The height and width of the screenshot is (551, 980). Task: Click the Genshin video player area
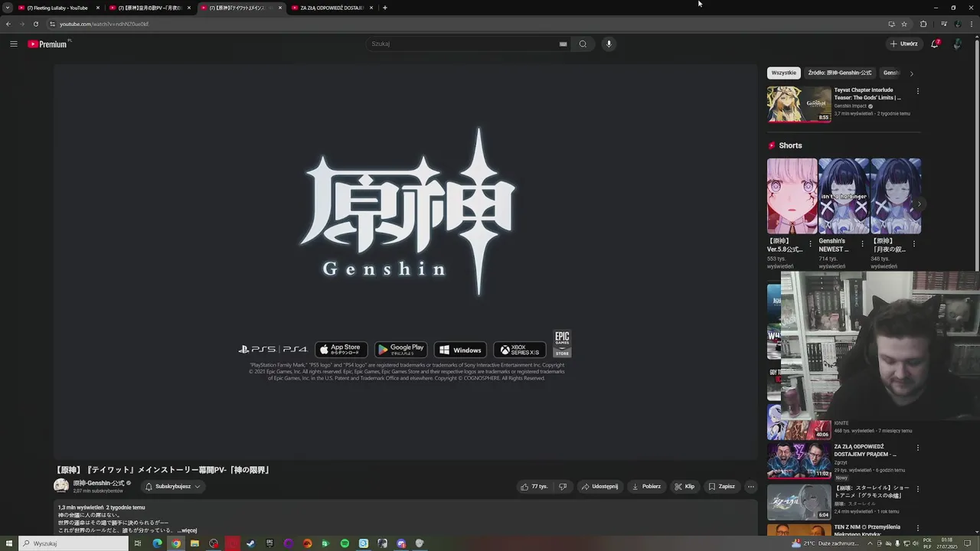click(405, 262)
